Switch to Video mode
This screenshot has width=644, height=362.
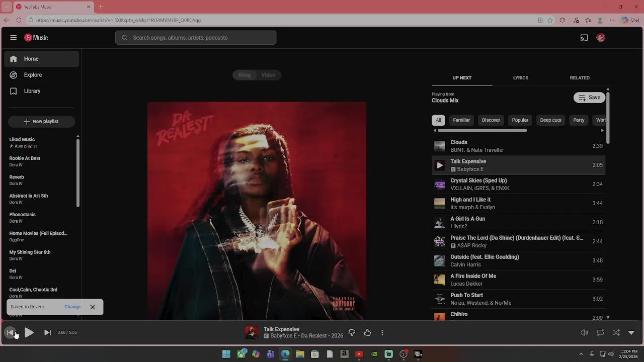(268, 75)
